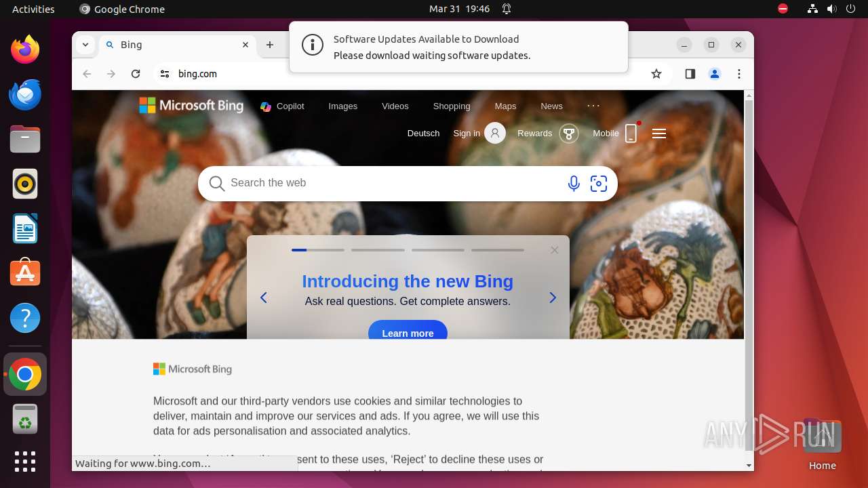The height and width of the screenshot is (488, 868).
Task: Open the Home folder desktop icon
Action: point(822,445)
